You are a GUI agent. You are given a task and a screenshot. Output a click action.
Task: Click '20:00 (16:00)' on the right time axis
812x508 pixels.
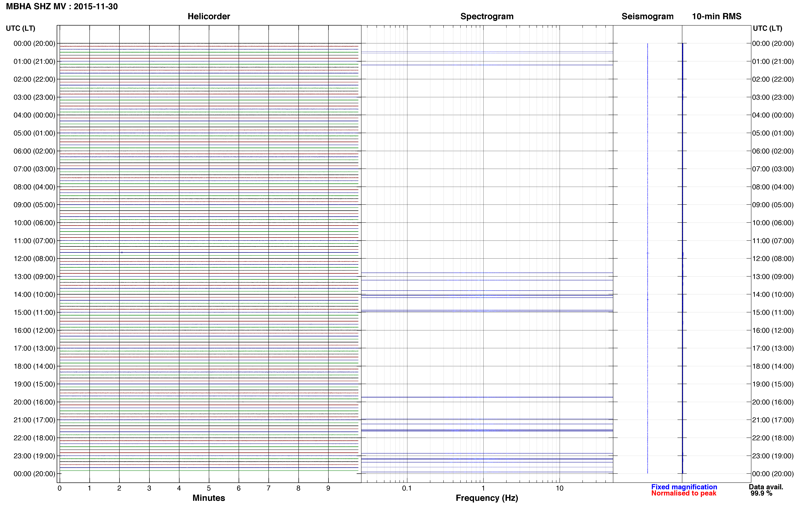(x=773, y=402)
